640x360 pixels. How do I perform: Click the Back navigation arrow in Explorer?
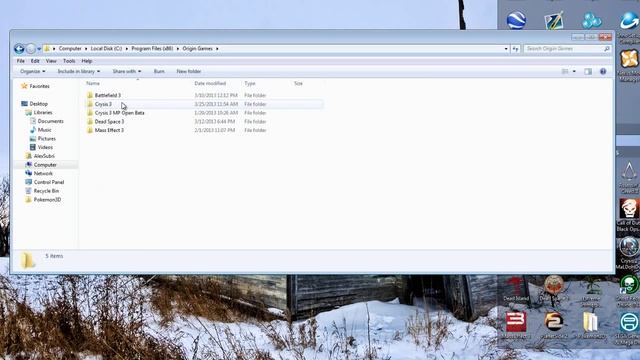click(x=19, y=49)
